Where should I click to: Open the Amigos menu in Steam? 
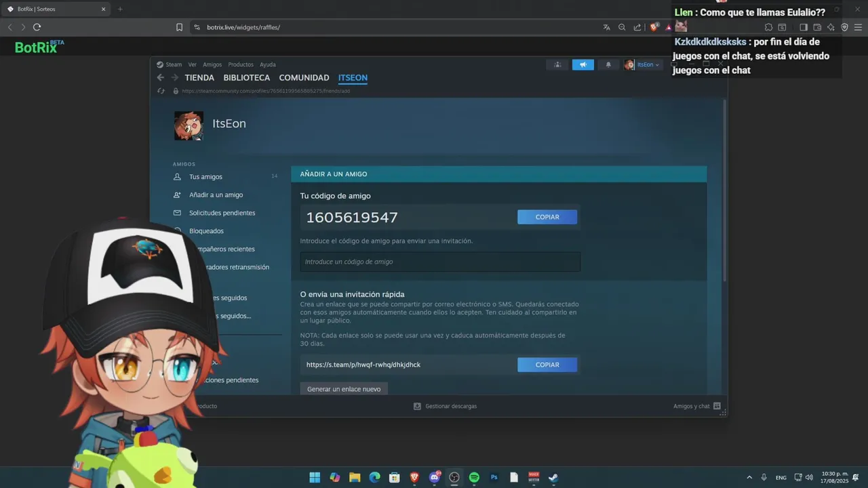212,64
